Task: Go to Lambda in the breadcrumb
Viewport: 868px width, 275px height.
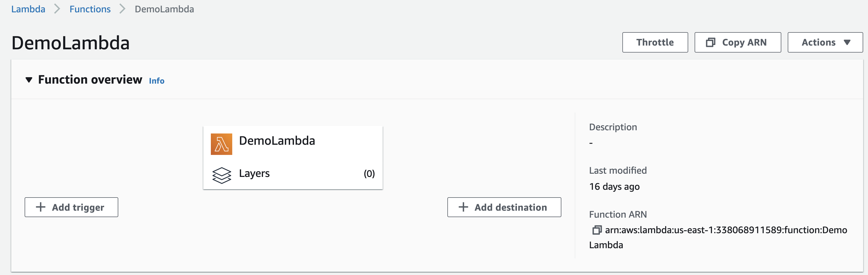Action: 28,9
